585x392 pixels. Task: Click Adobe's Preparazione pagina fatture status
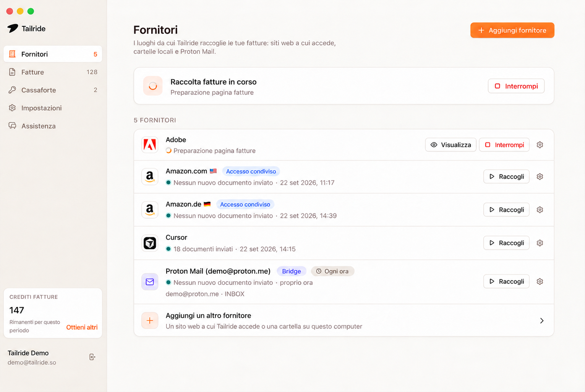point(214,151)
